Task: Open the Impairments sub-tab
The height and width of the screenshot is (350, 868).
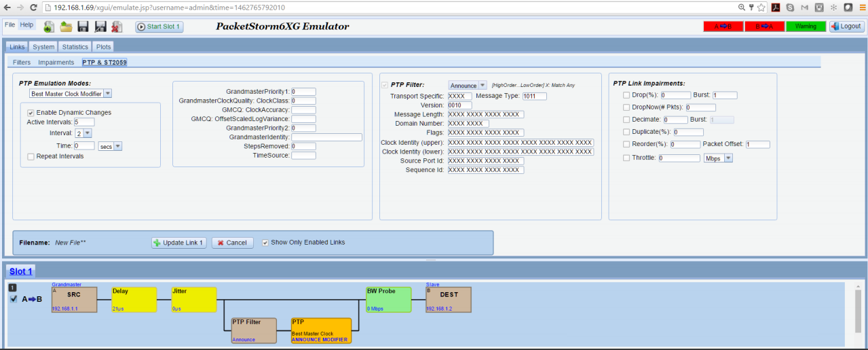Action: click(x=56, y=62)
